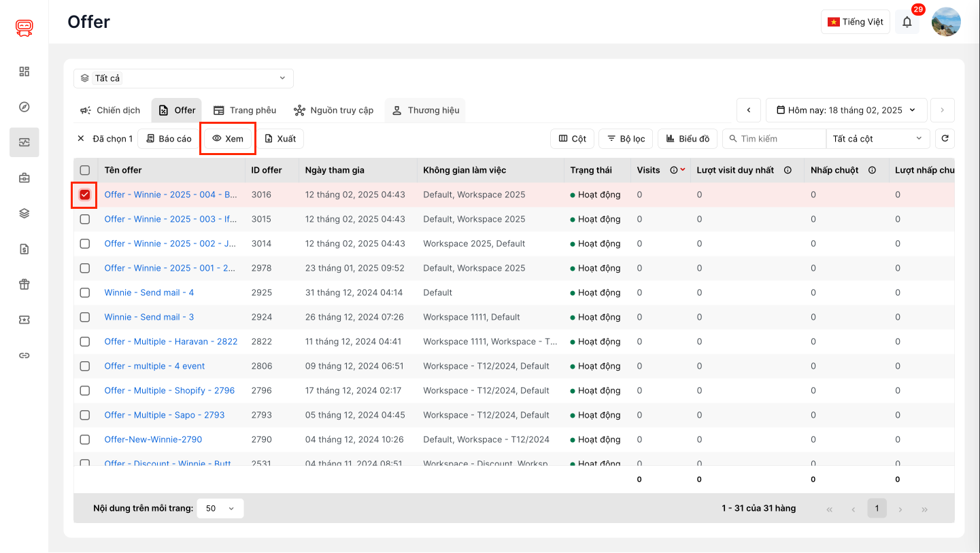The image size is (980, 553).
Task: Click the Xem button
Action: click(227, 139)
